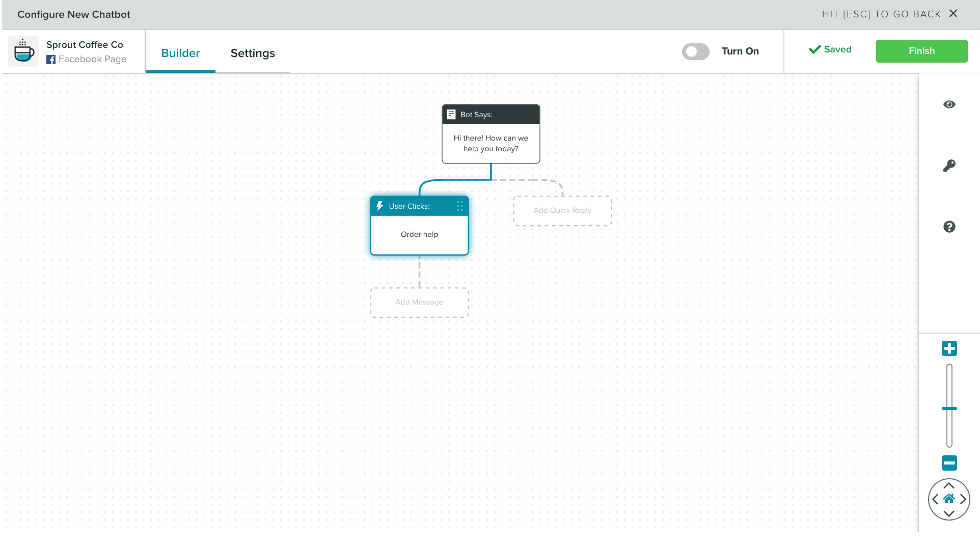This screenshot has width=980, height=546.
Task: Select the Bot Says message node
Action: (x=491, y=133)
